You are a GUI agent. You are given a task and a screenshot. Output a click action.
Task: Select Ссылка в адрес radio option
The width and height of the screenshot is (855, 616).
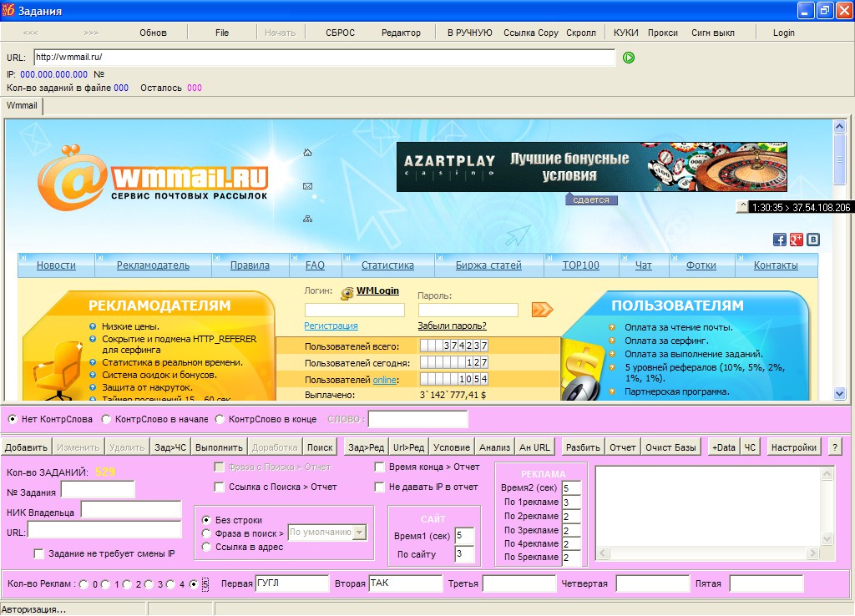pyautogui.click(x=206, y=546)
